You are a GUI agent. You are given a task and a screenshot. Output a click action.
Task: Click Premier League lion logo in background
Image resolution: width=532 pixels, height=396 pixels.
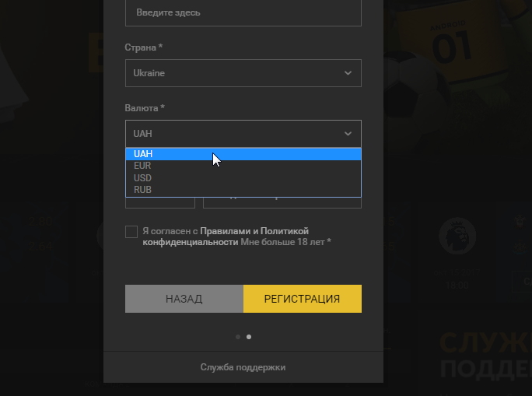[x=457, y=236]
